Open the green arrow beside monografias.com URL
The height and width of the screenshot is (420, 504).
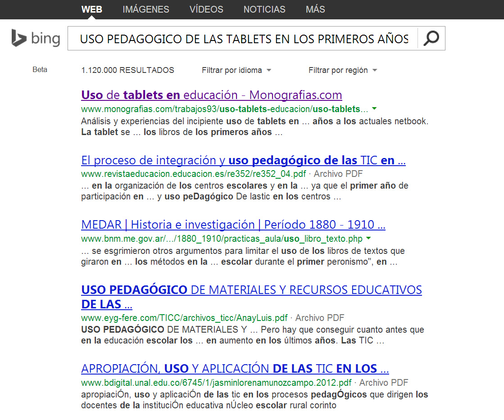pyautogui.click(x=374, y=109)
